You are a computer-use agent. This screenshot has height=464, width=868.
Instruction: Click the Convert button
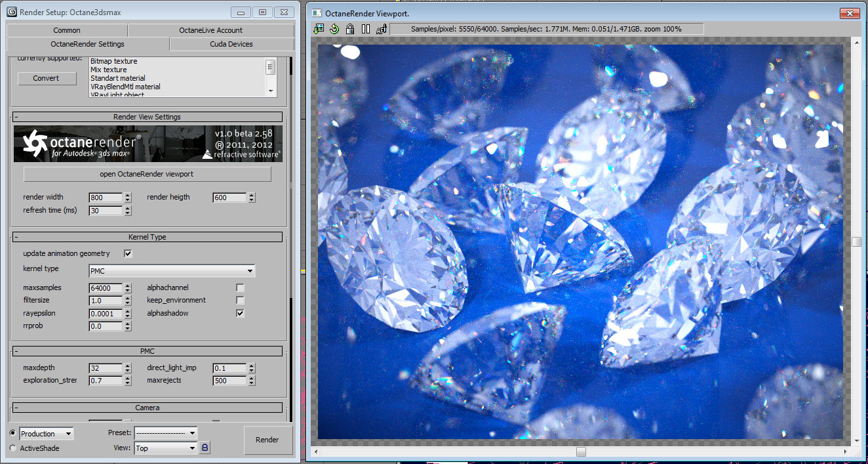point(46,78)
